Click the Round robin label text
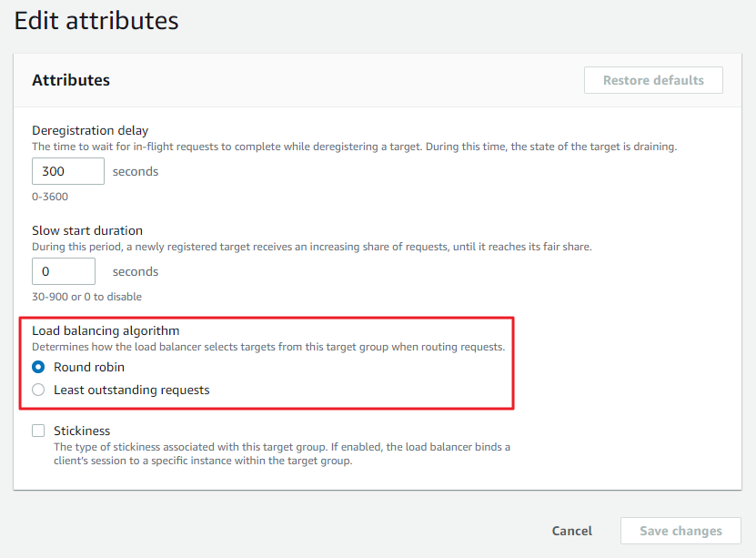This screenshot has width=756, height=558. click(89, 367)
